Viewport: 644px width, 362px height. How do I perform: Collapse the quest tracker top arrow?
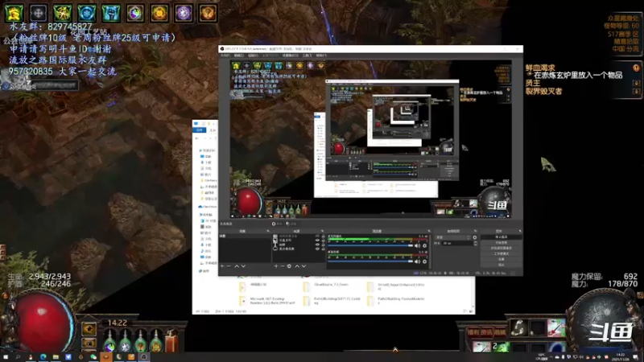point(636,83)
